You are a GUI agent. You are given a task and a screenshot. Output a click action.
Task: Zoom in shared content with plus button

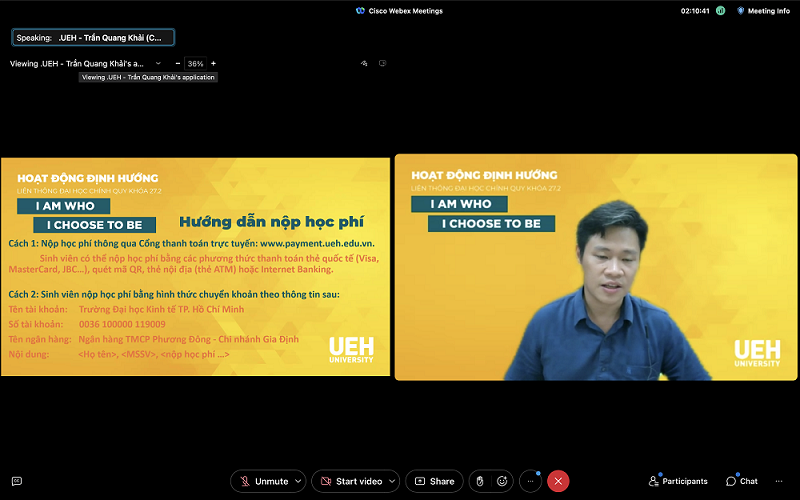click(213, 63)
